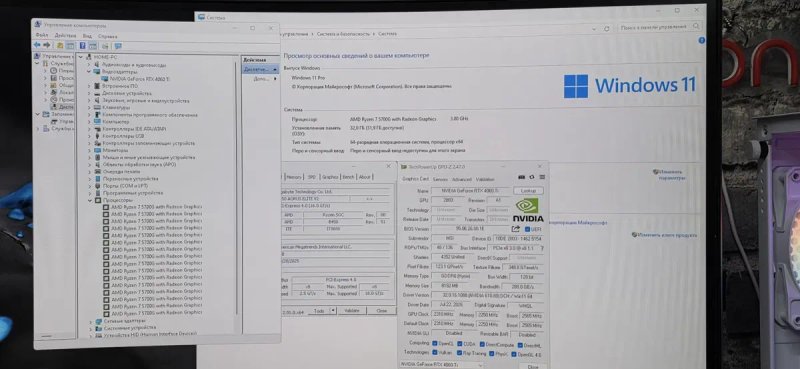800x369 pixels.
Task: Click the GPU-Z screenshot camera icon
Action: [521, 177]
